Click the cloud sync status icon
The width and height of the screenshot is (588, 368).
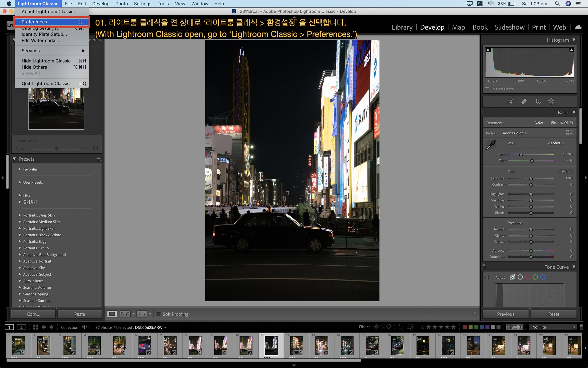[578, 27]
